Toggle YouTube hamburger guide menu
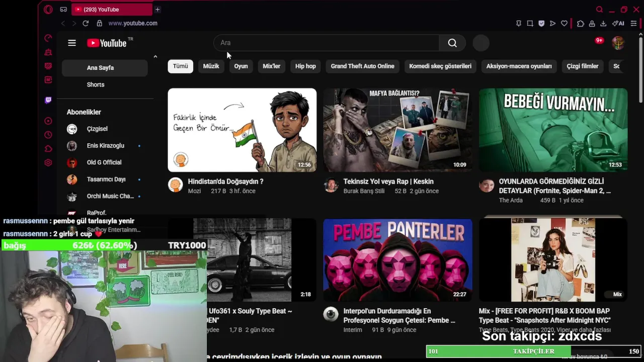Viewport: 644px width, 362px height. (x=72, y=43)
